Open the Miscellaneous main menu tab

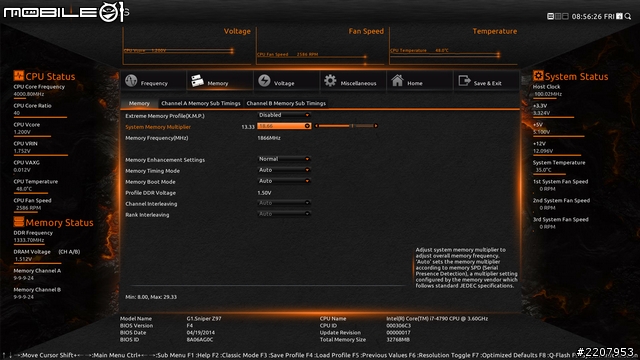point(353,81)
